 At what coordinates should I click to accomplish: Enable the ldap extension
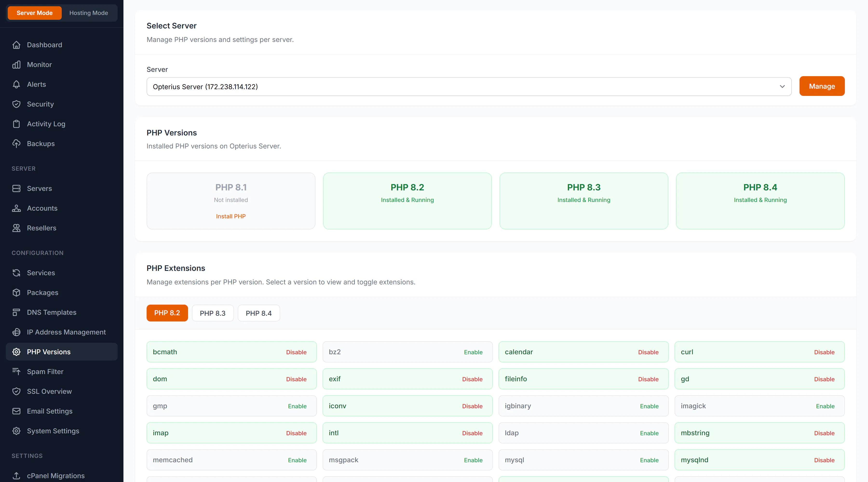pos(649,433)
